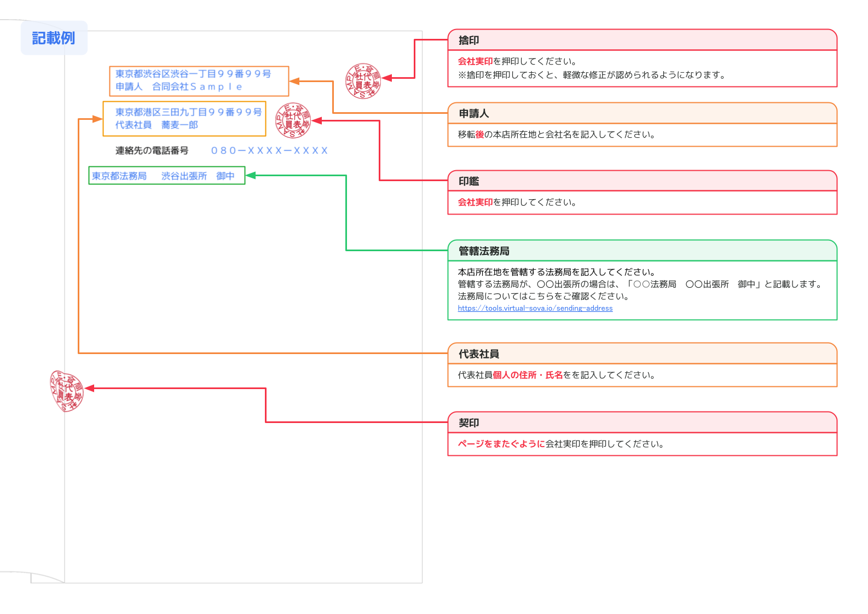Click text 本店所在地を管轄する法務局を記入してください
Image resolution: width=868 pixels, height=614 pixels.
[x=557, y=272]
